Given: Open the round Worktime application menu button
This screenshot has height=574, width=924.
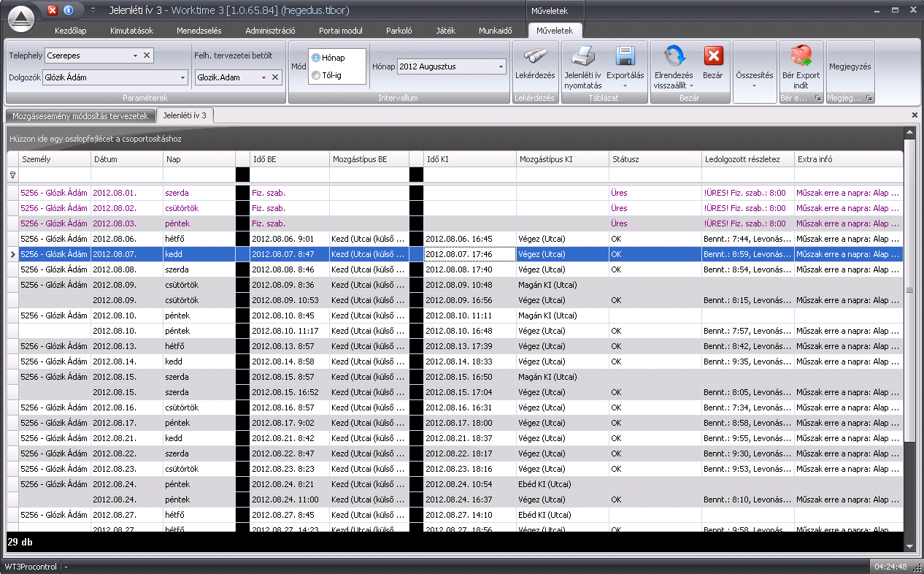Looking at the screenshot, I should tap(22, 18).
